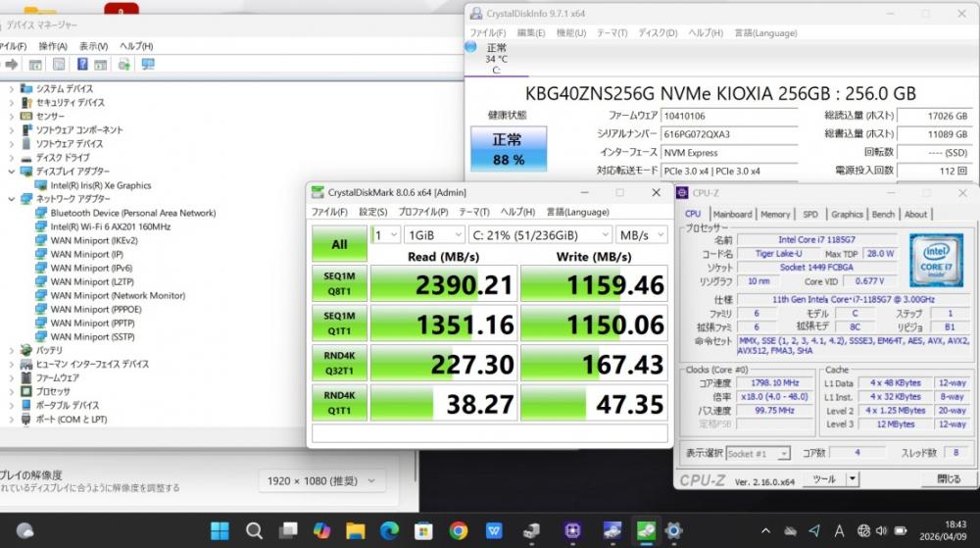The width and height of the screenshot is (980, 548).
Task: Collapse the ネットワーク アダプター tree node
Action: 11,199
